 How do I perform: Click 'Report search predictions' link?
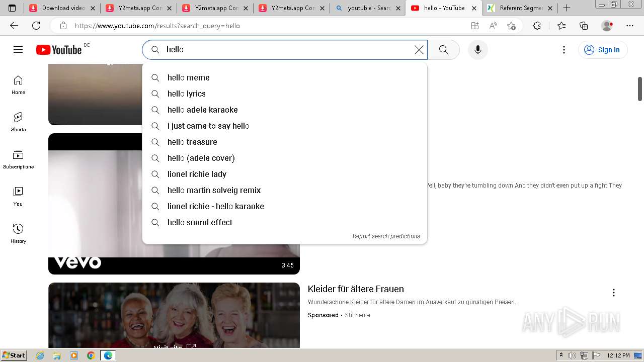[386, 236]
